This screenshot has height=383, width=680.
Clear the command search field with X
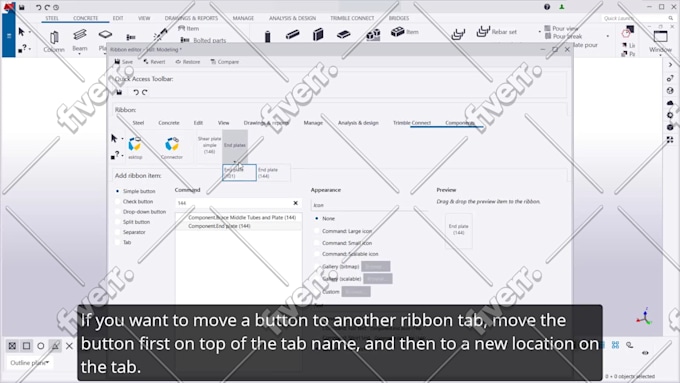coord(296,203)
